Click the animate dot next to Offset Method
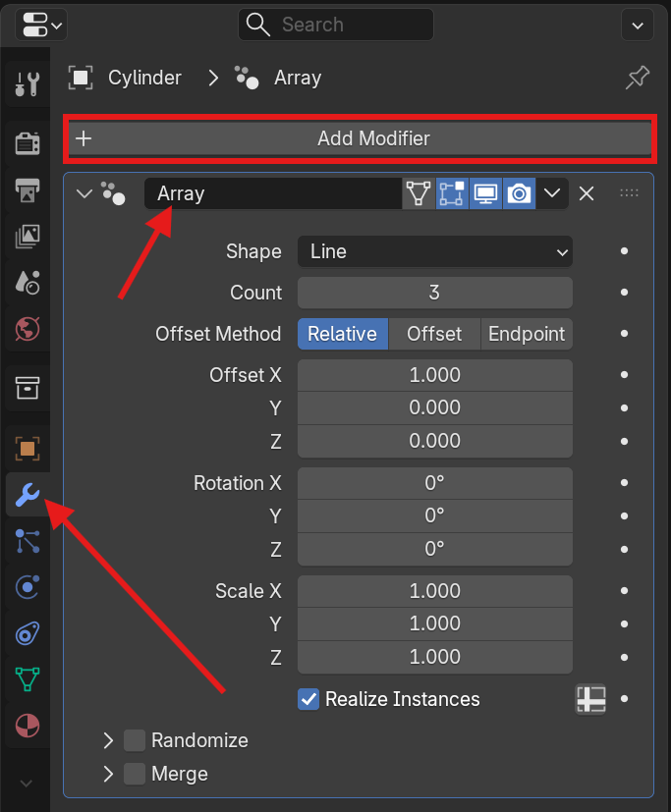The image size is (671, 812). coord(625,334)
